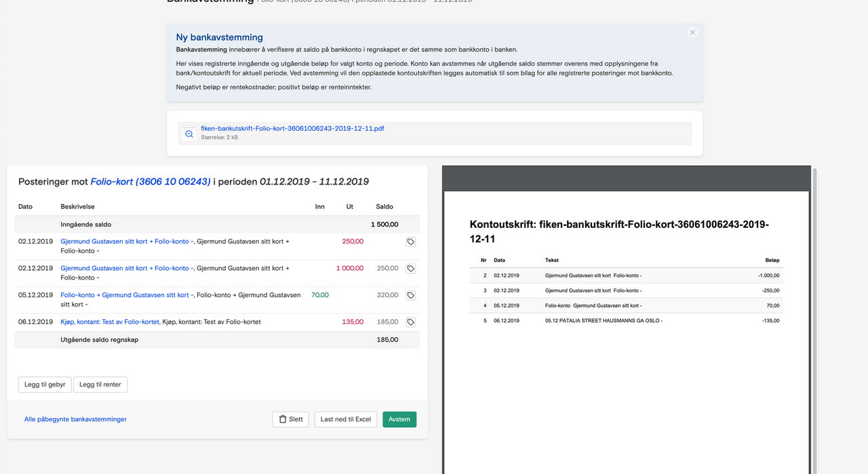Click the PATALIA STREET HAUSMANNS GA OSLO text
Image resolution: width=868 pixels, height=474 pixels.
pos(604,321)
